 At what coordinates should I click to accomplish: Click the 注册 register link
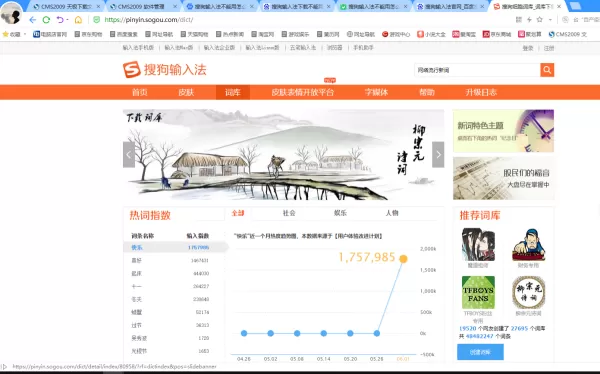click(549, 48)
